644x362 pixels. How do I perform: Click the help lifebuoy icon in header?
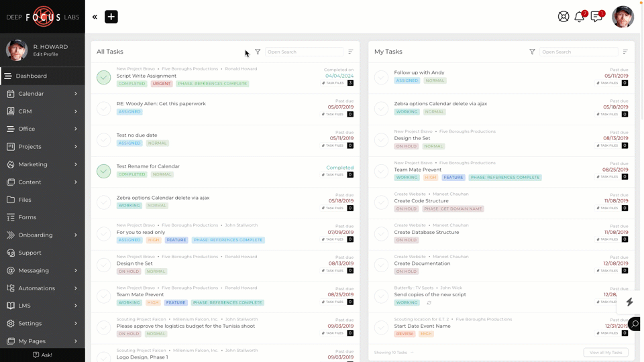[563, 17]
